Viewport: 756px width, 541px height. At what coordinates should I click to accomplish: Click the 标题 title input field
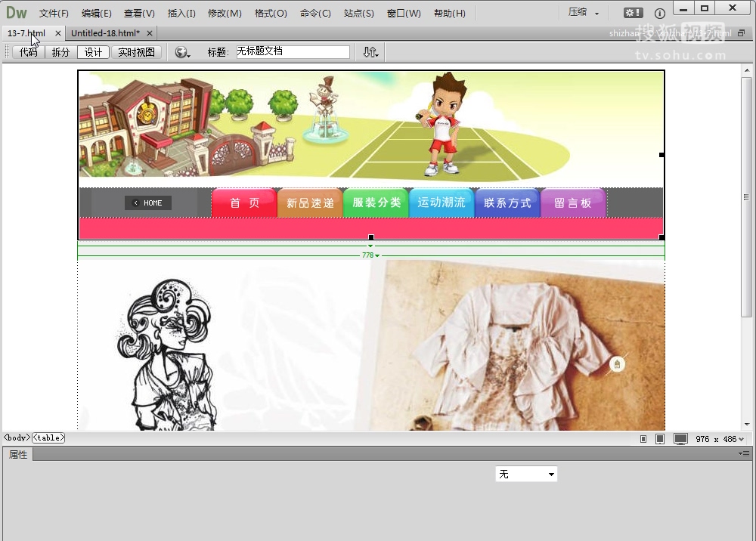293,52
